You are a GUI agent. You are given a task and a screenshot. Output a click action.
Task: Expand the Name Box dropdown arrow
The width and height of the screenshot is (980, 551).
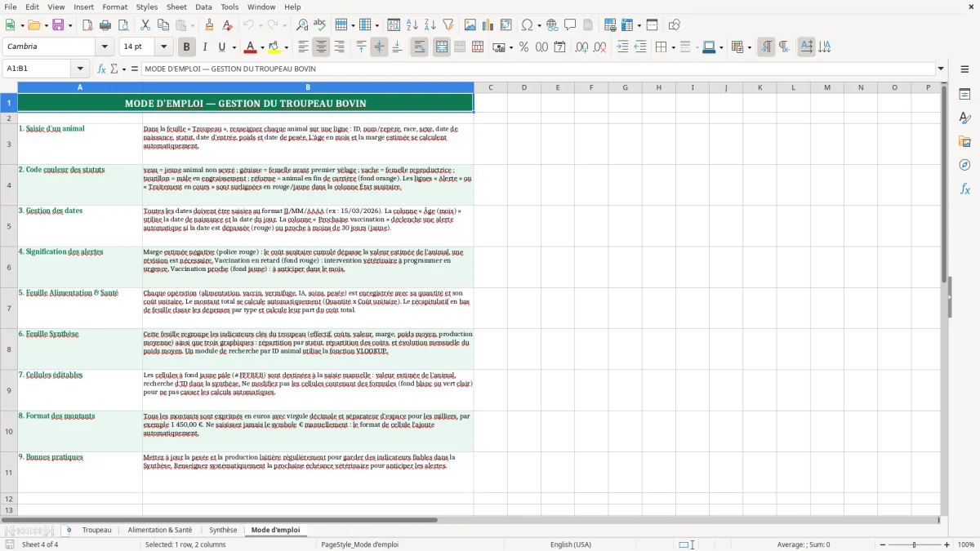[80, 69]
